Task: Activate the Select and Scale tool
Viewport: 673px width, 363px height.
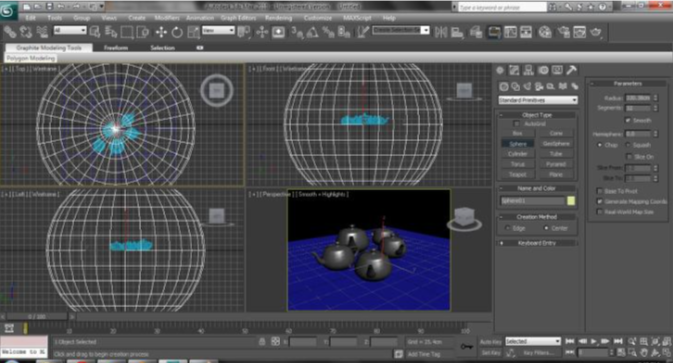Action: pos(193,32)
